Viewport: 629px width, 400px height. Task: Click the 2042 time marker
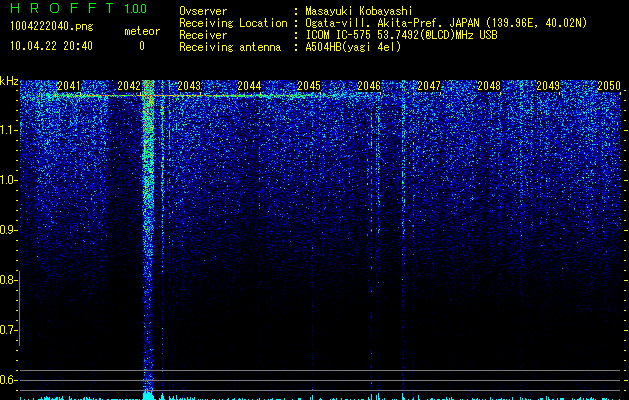click(129, 86)
